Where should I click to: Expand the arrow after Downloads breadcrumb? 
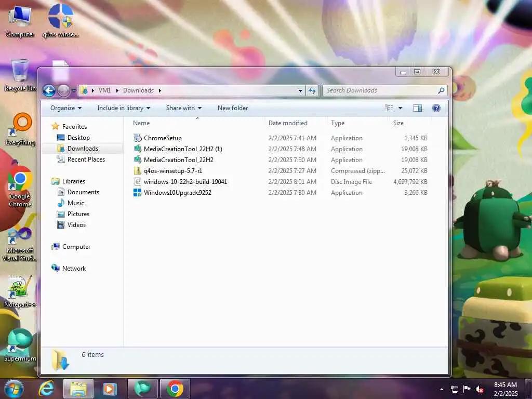click(x=160, y=90)
